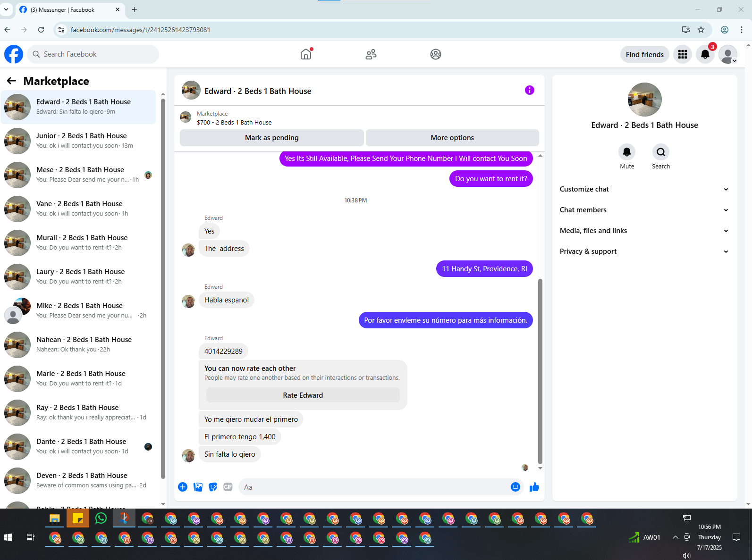Attach a photo file in composer
The height and width of the screenshot is (560, 752).
pos(198,487)
